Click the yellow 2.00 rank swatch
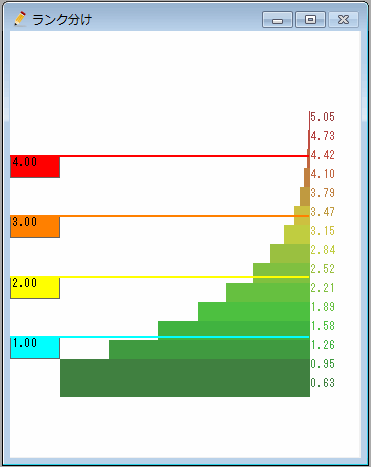 35,288
